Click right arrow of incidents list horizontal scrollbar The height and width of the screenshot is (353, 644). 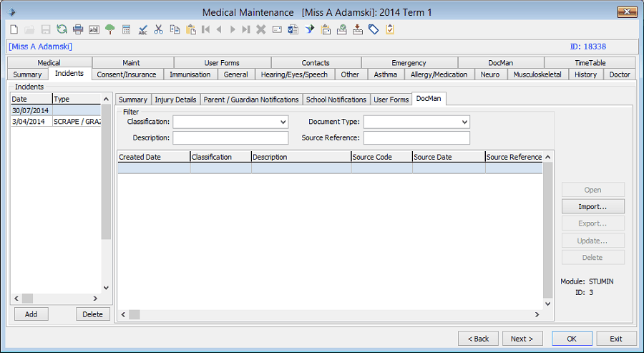(x=95, y=299)
